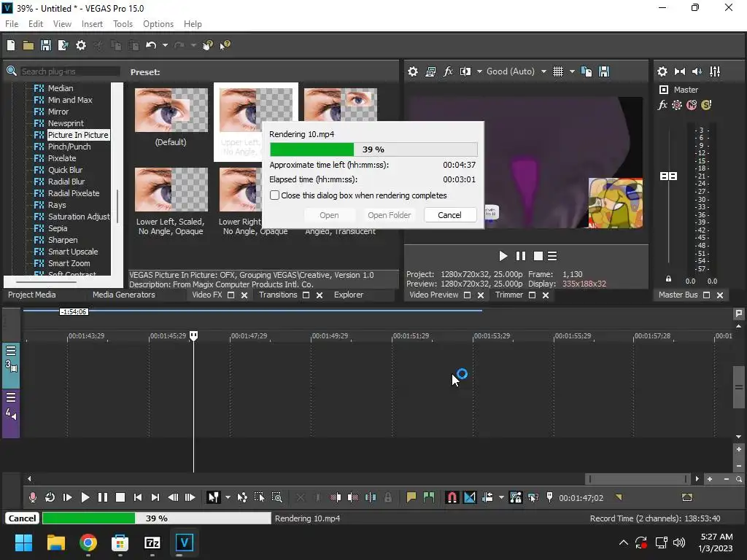Toggle Lock Envelopes to Events icon
This screenshot has width=747, height=560.
tap(516, 497)
